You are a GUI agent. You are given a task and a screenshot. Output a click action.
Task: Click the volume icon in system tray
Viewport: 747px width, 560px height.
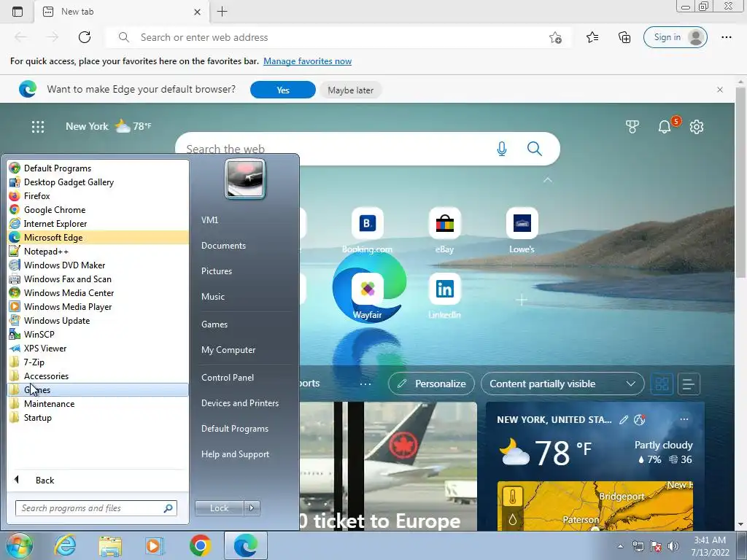click(673, 545)
